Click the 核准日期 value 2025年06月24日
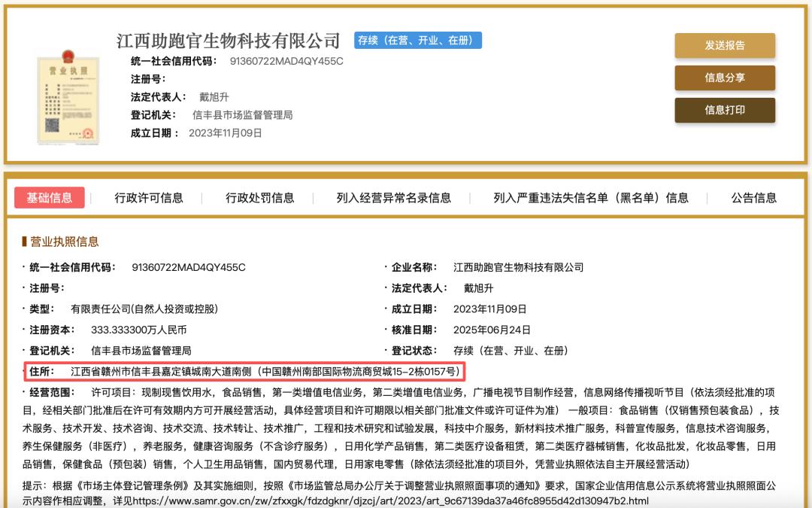 pos(492,330)
